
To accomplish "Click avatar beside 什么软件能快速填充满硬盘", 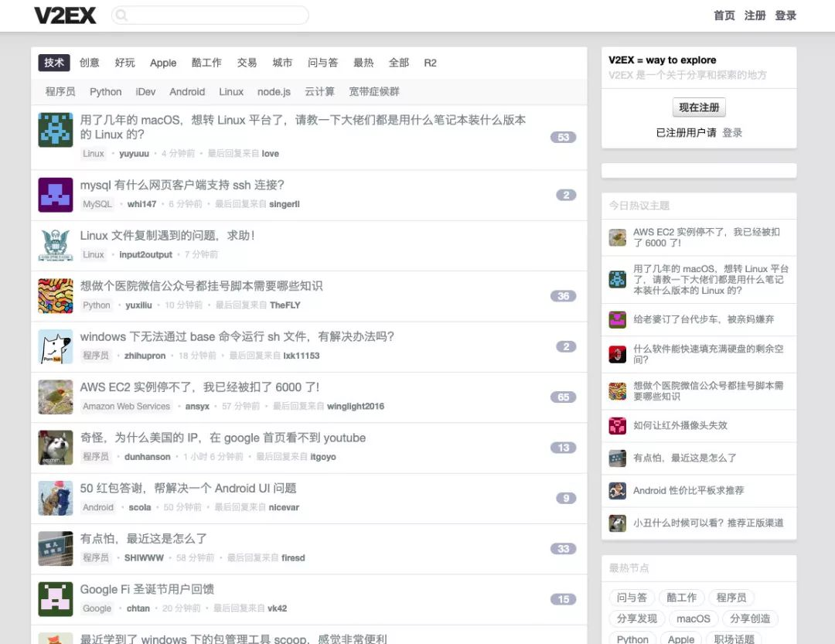I will click(618, 354).
